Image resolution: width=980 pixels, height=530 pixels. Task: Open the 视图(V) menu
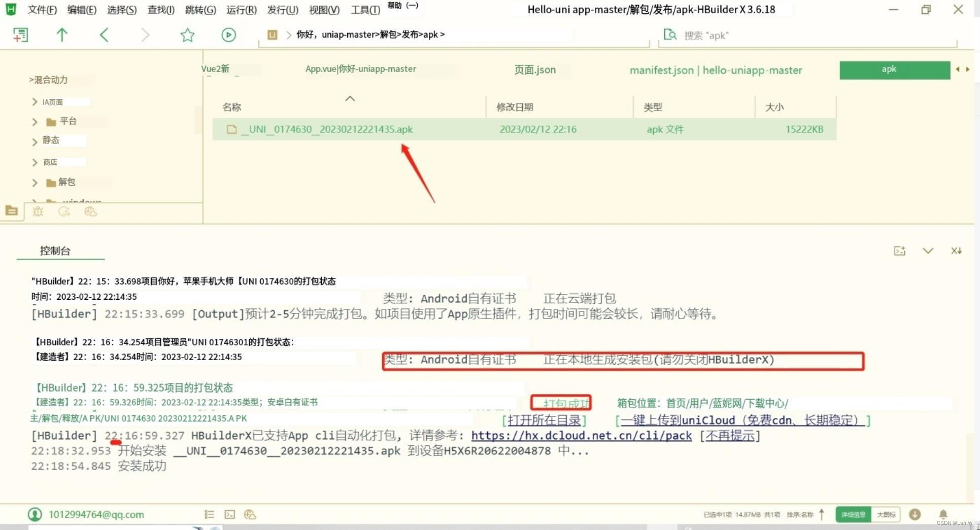tap(324, 10)
